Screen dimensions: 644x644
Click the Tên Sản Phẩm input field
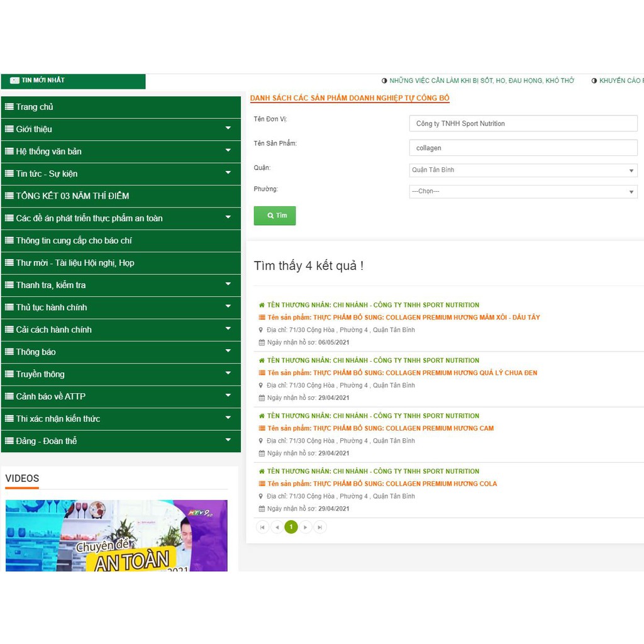point(523,148)
